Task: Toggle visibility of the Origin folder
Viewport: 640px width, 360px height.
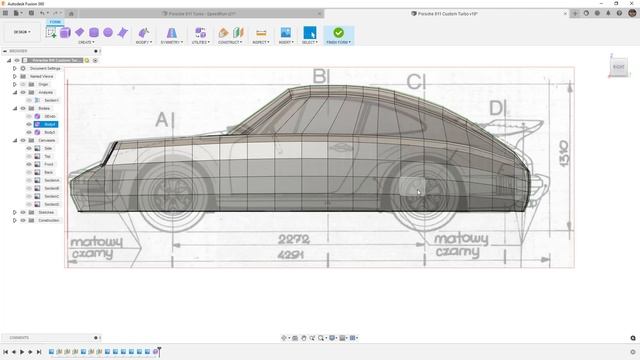Action: tap(23, 84)
